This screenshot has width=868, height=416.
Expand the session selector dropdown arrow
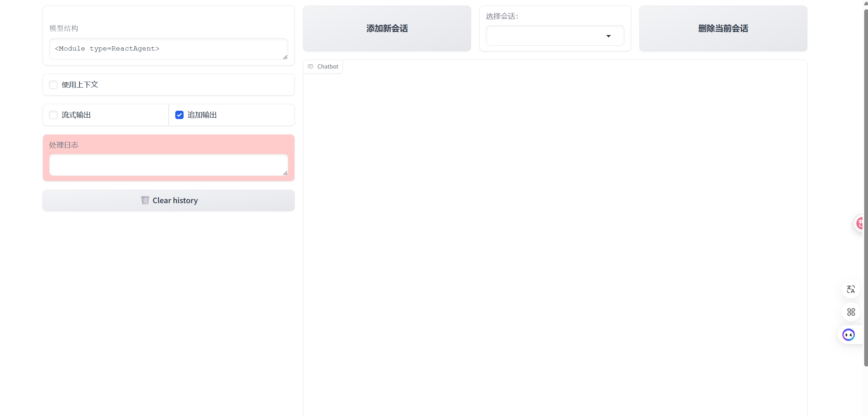click(609, 36)
